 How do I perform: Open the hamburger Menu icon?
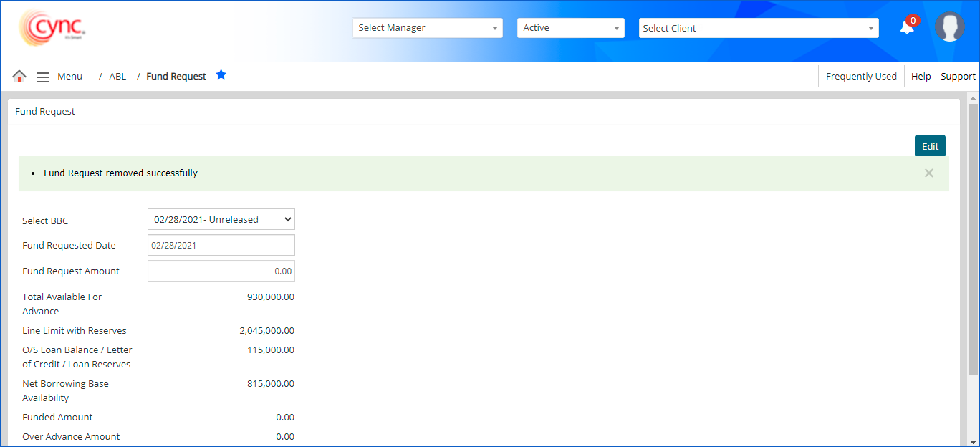[43, 77]
